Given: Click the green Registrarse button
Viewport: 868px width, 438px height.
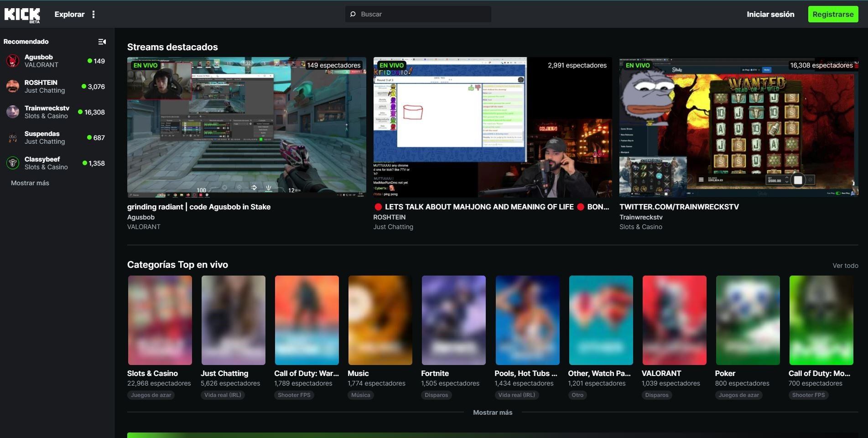Looking at the screenshot, I should click(x=832, y=15).
